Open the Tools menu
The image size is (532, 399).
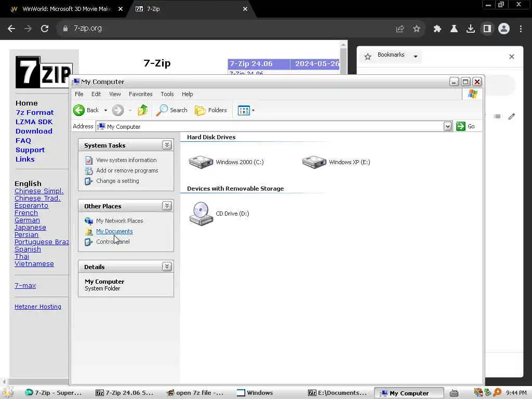167,94
